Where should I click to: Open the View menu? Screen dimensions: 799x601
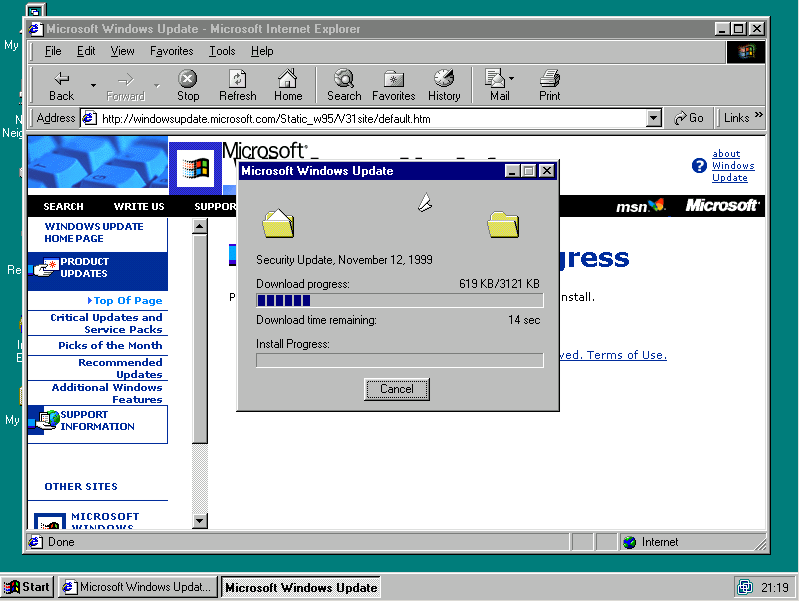coord(122,51)
